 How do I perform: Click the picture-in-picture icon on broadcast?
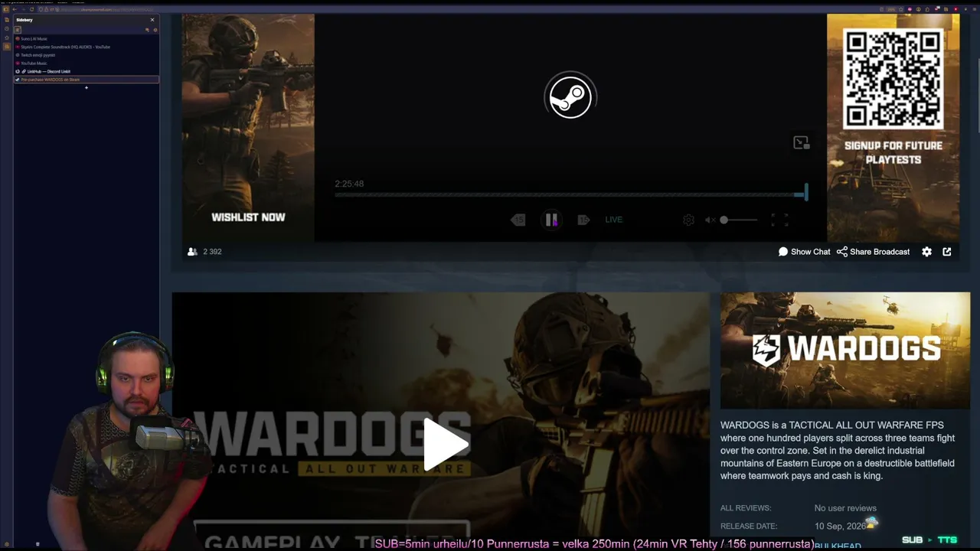click(801, 142)
